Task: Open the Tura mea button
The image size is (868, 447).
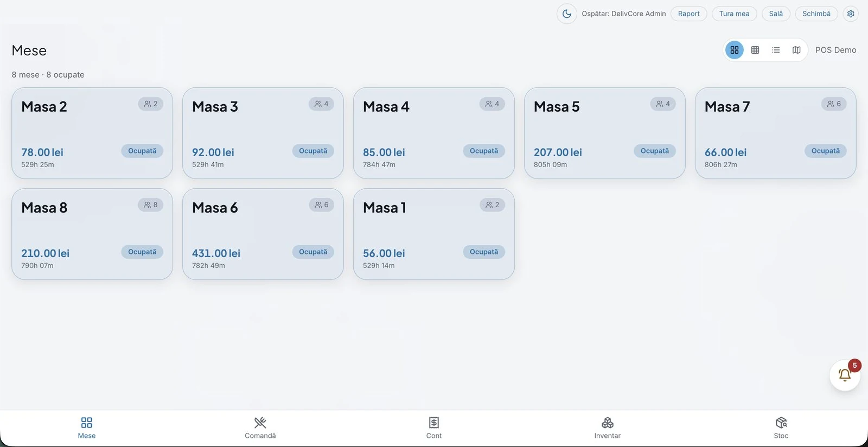Action: coord(735,14)
